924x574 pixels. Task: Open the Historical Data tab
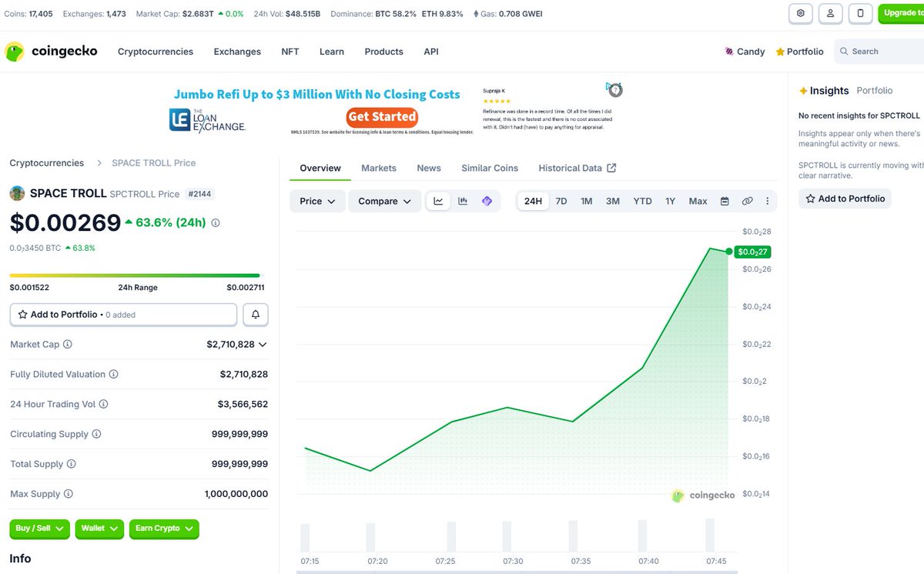click(577, 168)
